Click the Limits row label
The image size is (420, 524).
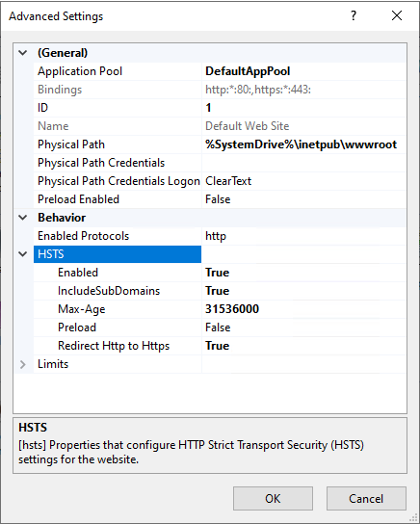[53, 364]
